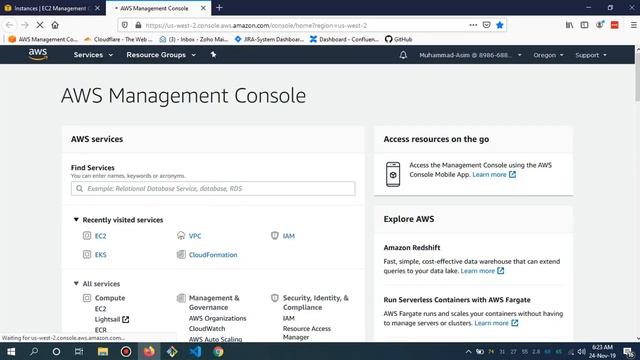Click the volume icon in the system tray
The image size is (640, 360).
click(582, 351)
